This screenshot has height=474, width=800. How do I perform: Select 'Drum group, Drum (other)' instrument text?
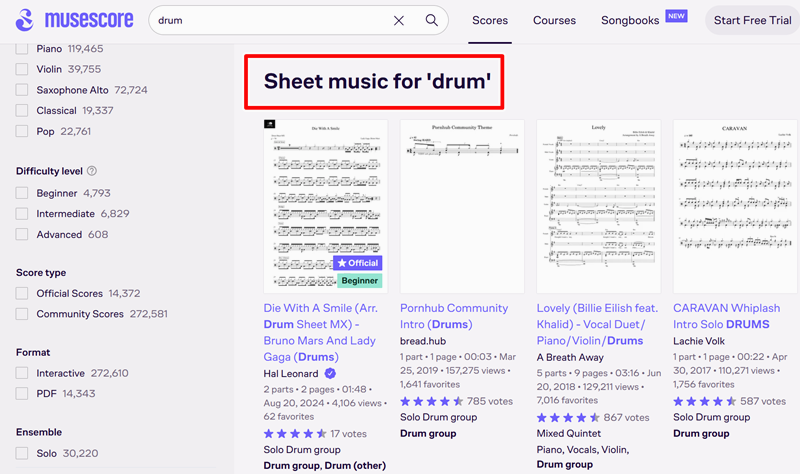[324, 465]
